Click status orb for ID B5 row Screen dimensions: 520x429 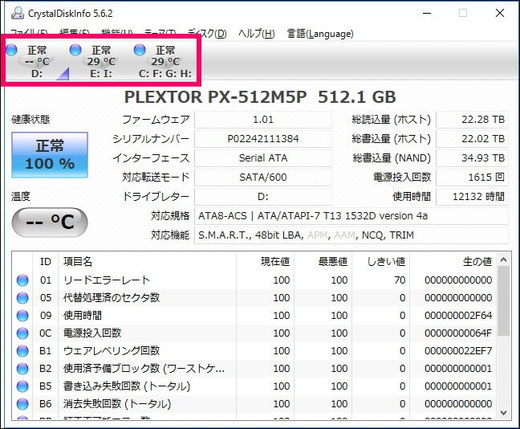pyautogui.click(x=22, y=386)
